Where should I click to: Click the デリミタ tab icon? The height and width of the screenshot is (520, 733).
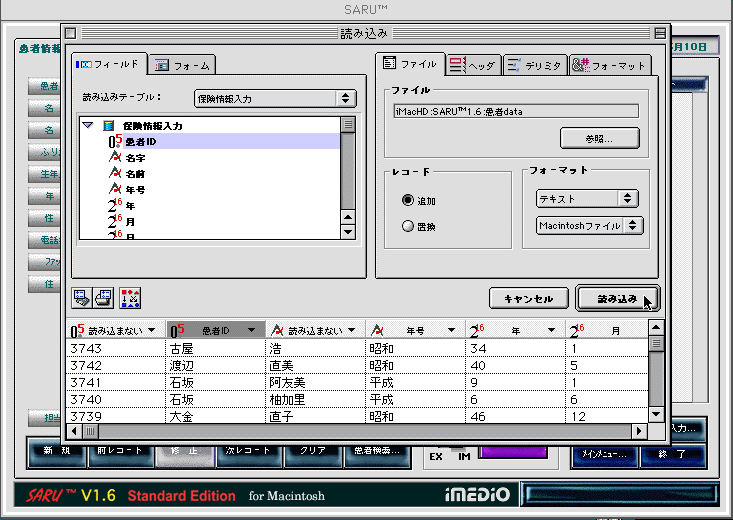click(x=514, y=65)
